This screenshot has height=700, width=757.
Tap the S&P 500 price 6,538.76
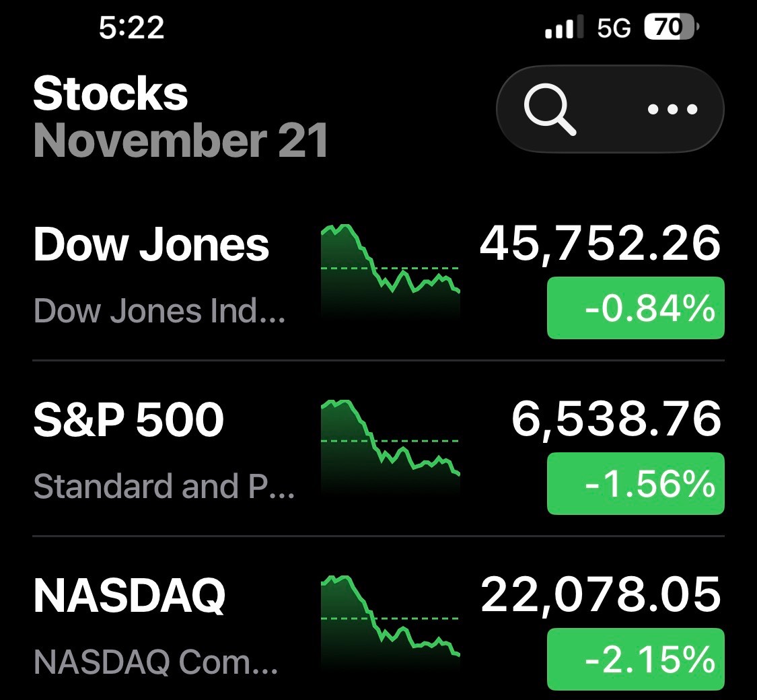coord(616,419)
